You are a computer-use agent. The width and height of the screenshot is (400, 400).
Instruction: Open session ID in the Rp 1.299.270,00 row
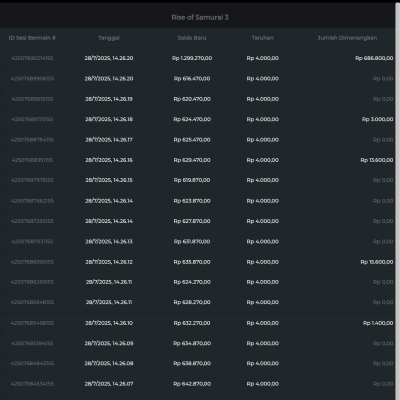(32, 58)
